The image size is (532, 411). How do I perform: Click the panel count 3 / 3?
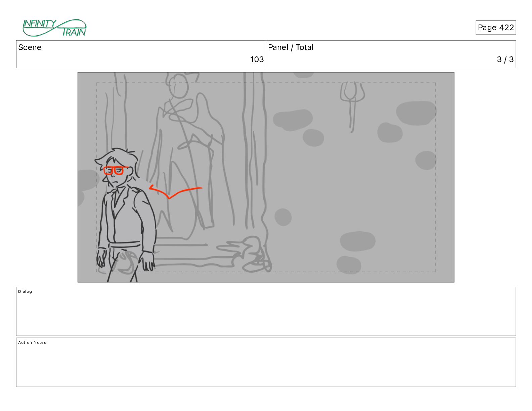505,59
